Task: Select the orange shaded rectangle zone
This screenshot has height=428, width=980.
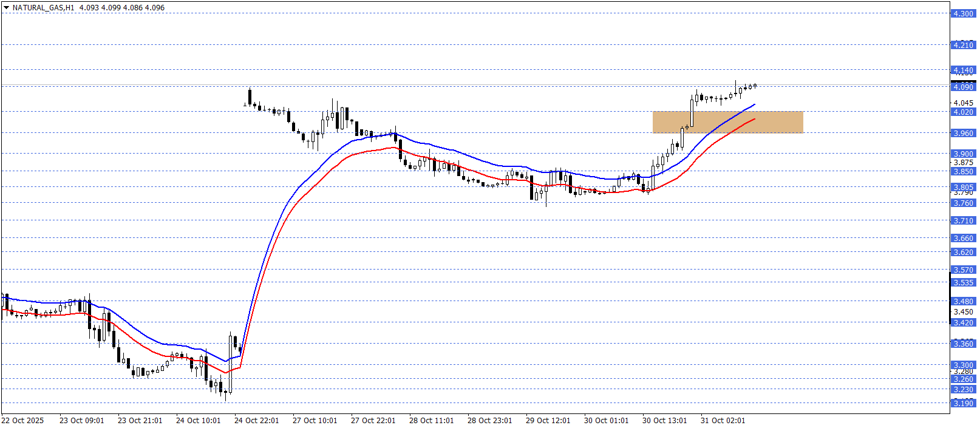Action: (727, 122)
